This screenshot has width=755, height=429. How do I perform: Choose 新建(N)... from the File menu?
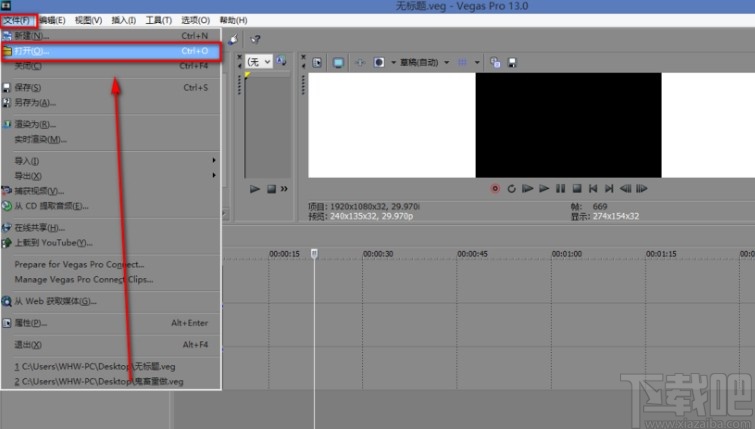coord(111,36)
